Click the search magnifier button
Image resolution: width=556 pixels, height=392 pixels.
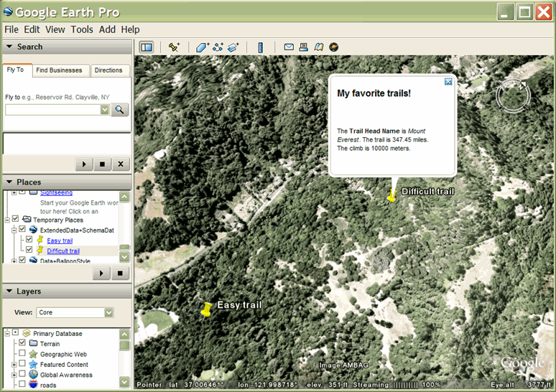coord(120,110)
